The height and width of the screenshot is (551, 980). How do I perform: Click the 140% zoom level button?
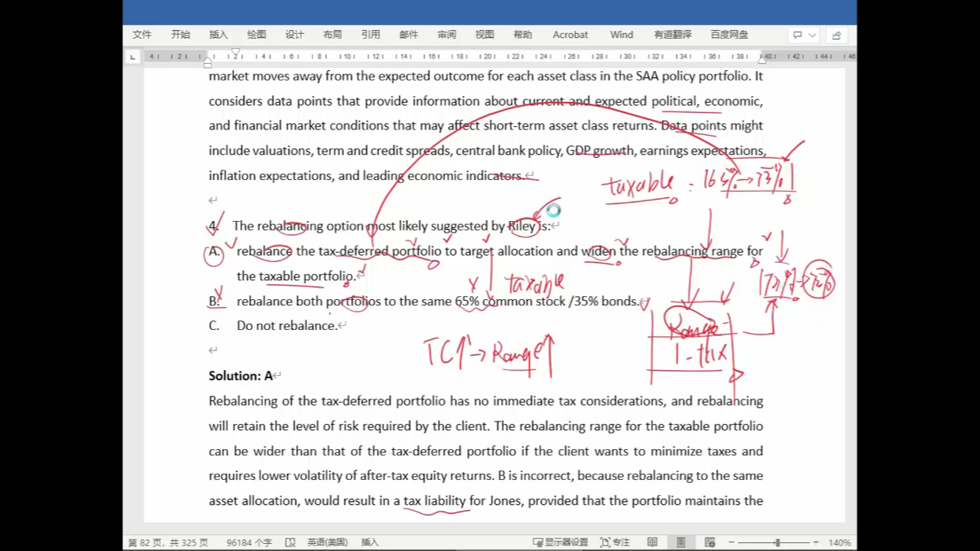[839, 542]
